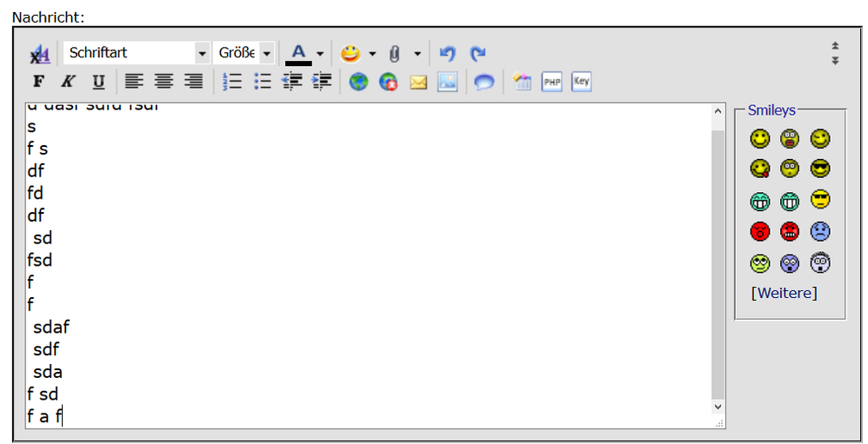
Task: Decrease the text indent
Action: tap(291, 82)
